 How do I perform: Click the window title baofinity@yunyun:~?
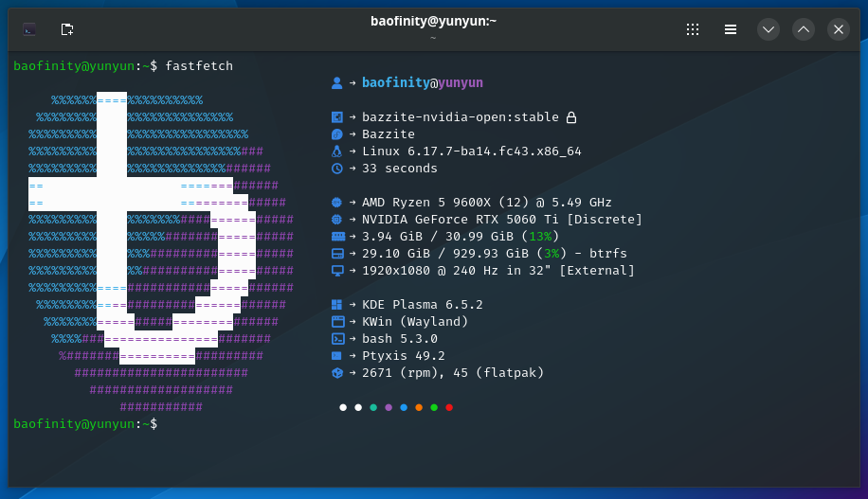pos(433,21)
